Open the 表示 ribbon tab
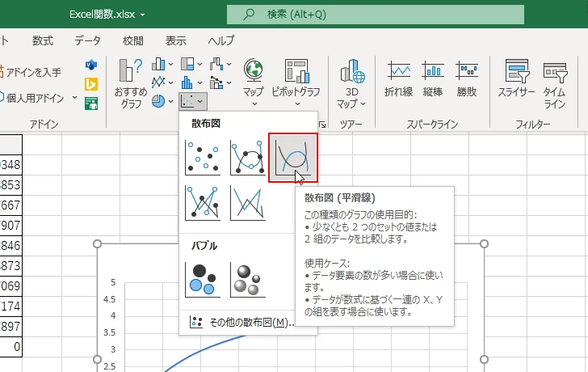588x372 pixels. tap(176, 40)
